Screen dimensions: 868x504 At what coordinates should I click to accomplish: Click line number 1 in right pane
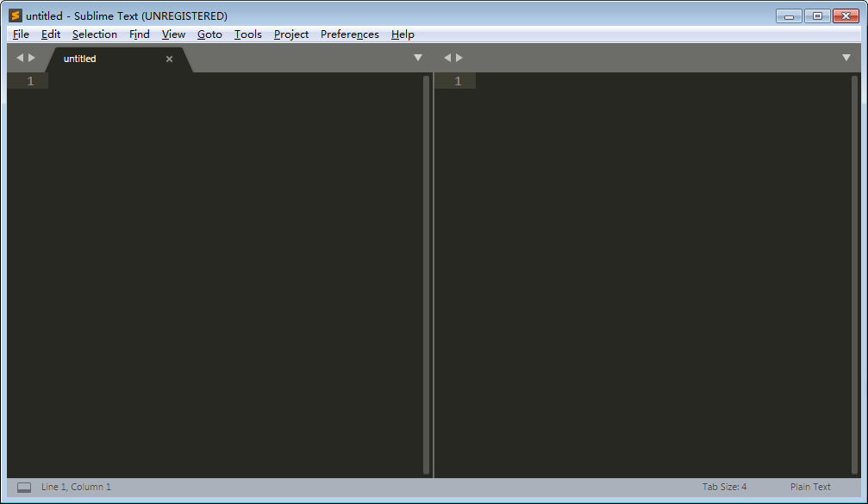click(458, 81)
